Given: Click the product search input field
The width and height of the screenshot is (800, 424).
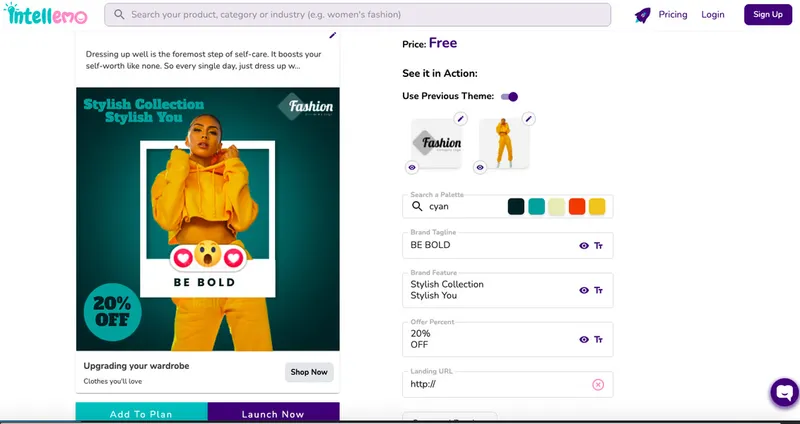Looking at the screenshot, I should pos(360,15).
